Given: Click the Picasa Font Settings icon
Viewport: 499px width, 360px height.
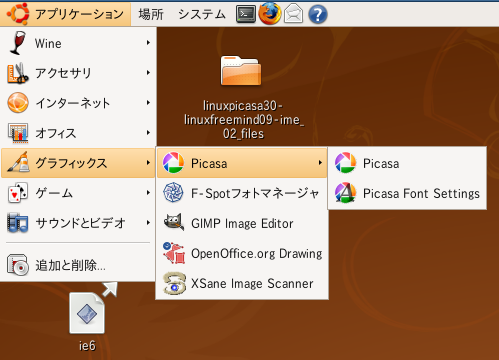Looking at the screenshot, I should click(345, 193).
